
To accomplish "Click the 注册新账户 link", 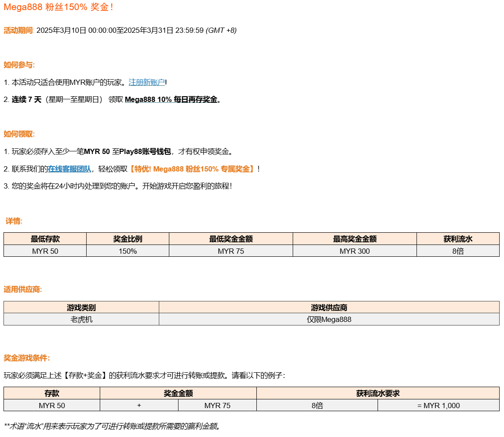I will coord(147,82).
